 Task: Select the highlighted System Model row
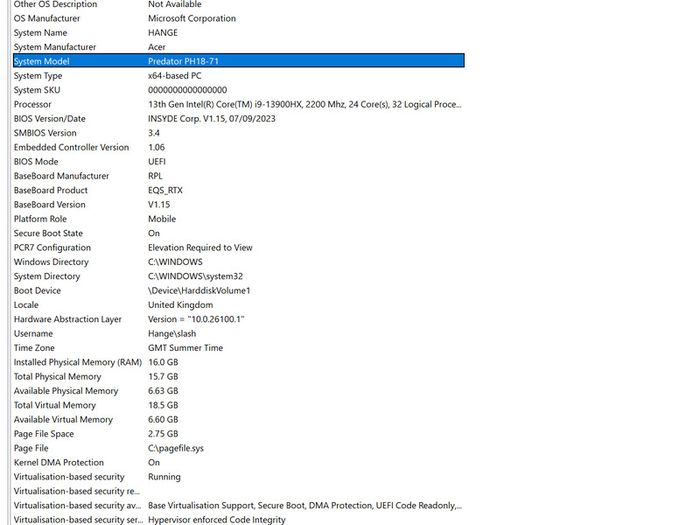[x=239, y=61]
